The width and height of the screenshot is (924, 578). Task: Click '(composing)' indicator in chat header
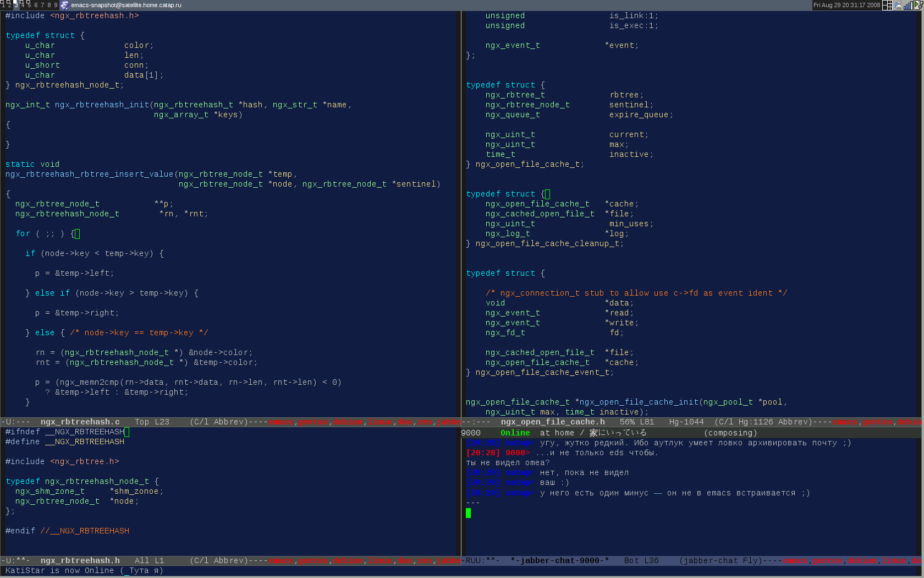pyautogui.click(x=731, y=433)
